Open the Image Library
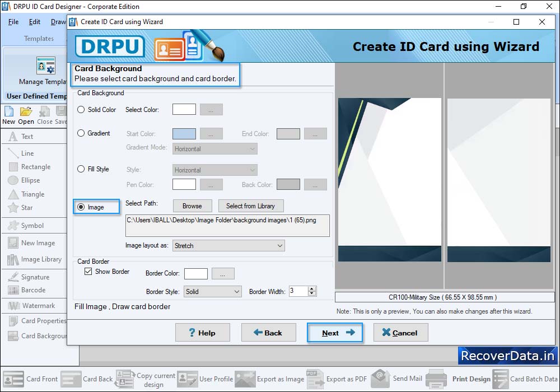This screenshot has height=392, width=560. (x=35, y=259)
